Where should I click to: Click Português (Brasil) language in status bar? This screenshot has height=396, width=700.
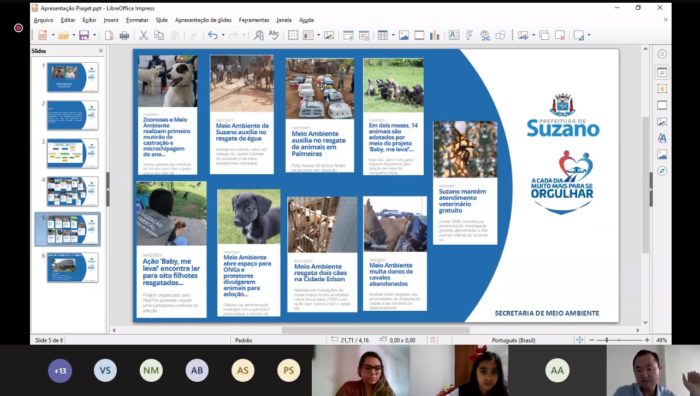pos(513,340)
